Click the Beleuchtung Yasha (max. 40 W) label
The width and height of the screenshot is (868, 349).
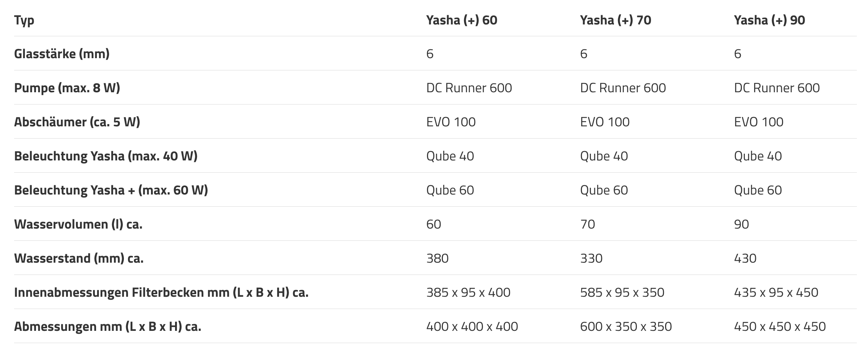106,156
